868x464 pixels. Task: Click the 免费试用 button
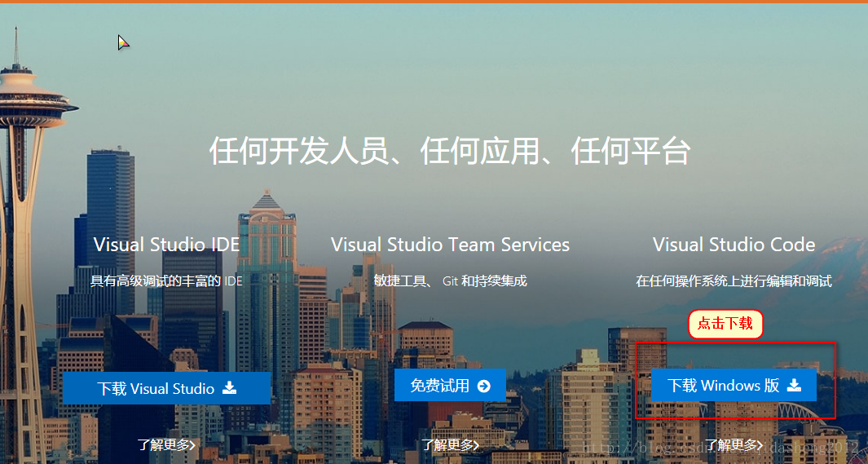point(450,386)
